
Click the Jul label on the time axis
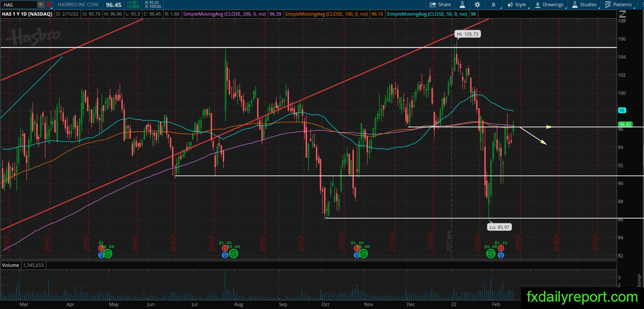[x=194, y=304]
